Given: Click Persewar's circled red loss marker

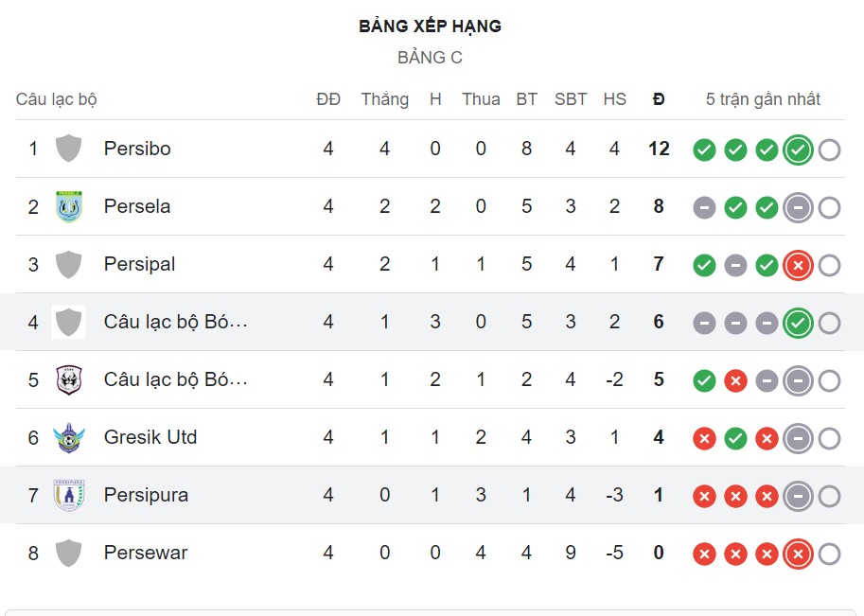Looking at the screenshot, I should (798, 553).
